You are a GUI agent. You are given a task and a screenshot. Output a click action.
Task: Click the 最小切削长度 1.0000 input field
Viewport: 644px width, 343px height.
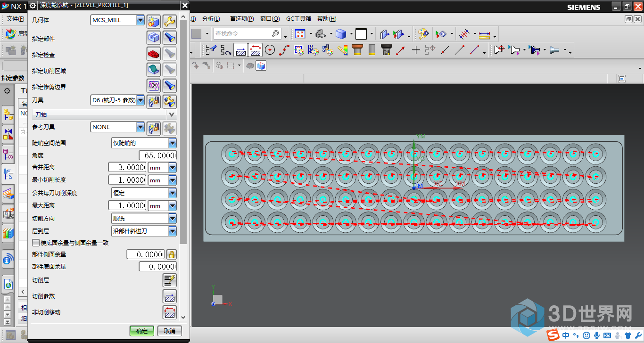point(127,180)
